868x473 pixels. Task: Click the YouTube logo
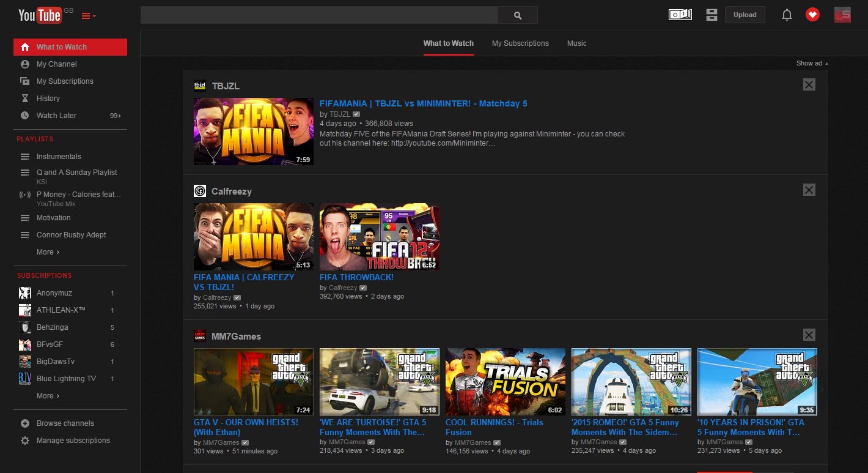(40, 15)
